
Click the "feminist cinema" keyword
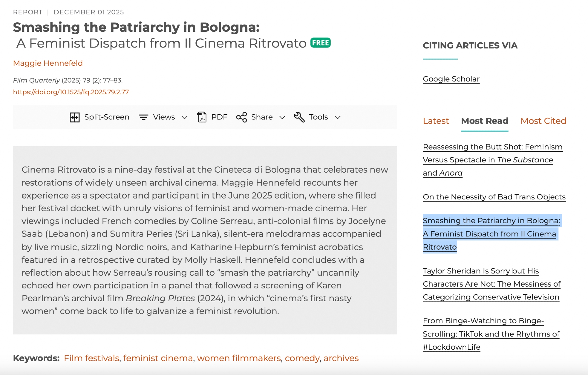pos(158,358)
